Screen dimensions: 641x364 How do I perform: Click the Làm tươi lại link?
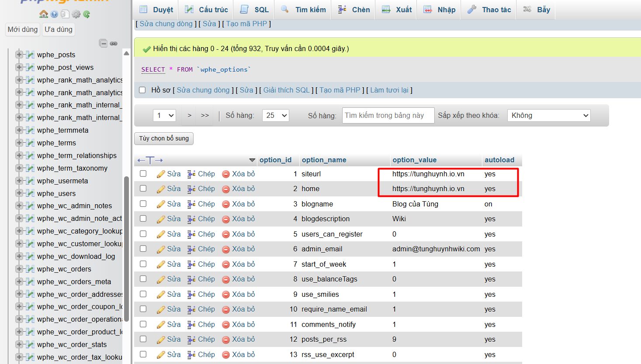point(389,90)
